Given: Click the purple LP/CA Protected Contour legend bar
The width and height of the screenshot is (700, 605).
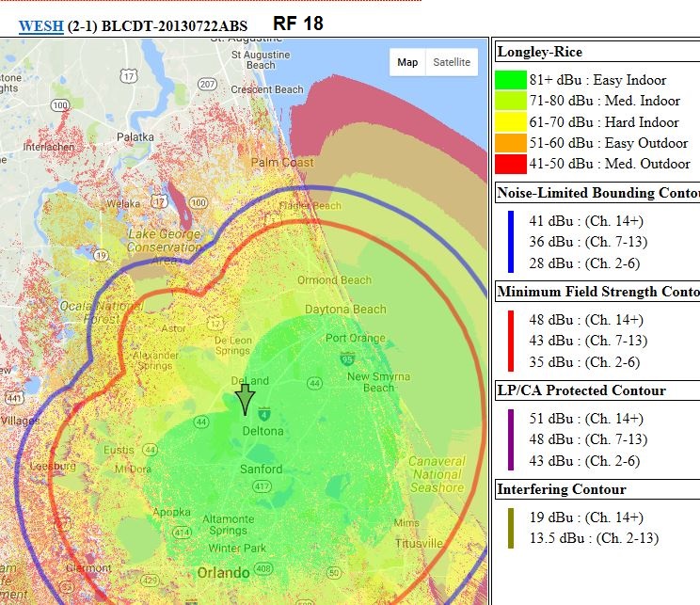Looking at the screenshot, I should coord(511,439).
